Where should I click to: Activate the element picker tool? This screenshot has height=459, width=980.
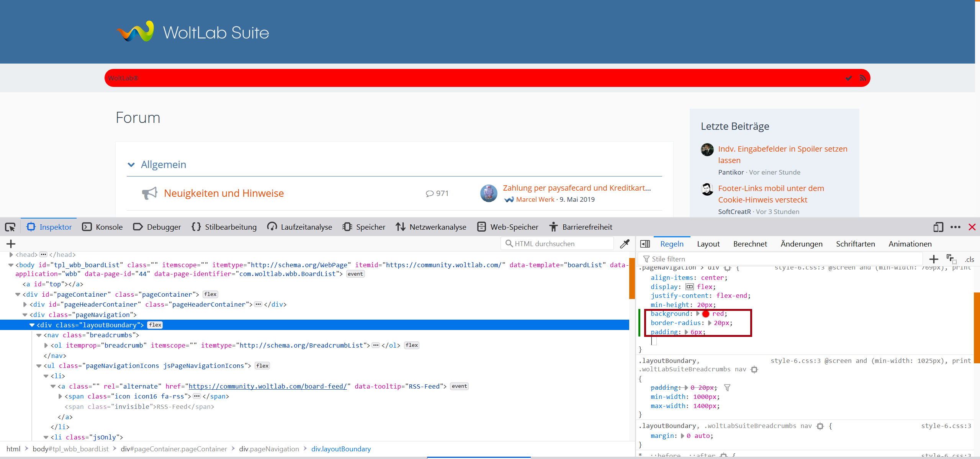click(x=10, y=227)
